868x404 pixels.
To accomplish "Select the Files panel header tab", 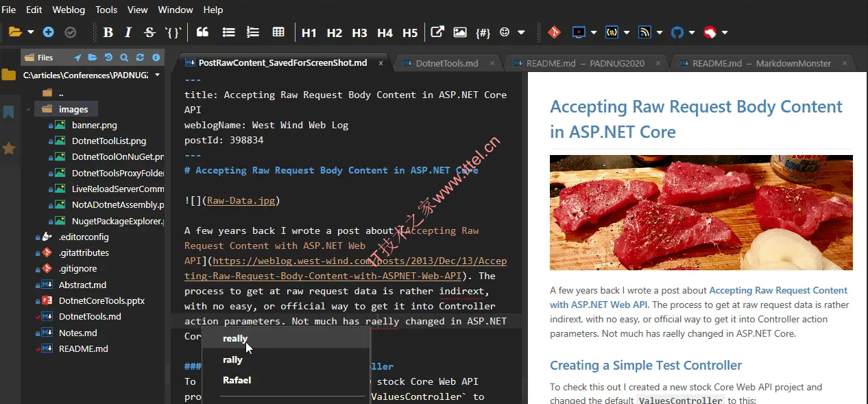I will (x=38, y=58).
